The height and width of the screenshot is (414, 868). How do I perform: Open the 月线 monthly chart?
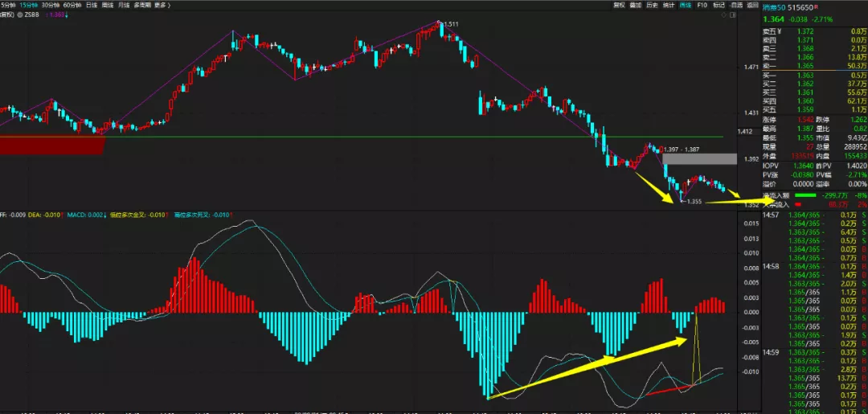[124, 5]
